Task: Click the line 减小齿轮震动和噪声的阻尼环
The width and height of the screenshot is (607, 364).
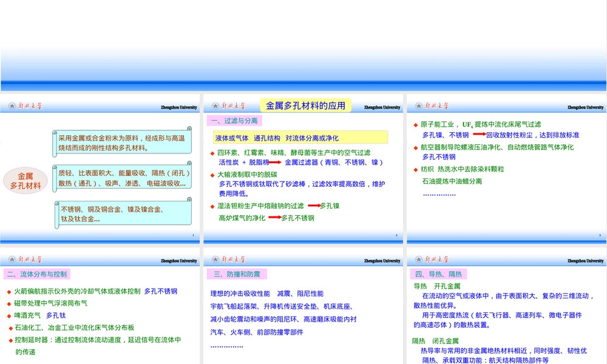Action: (283, 319)
